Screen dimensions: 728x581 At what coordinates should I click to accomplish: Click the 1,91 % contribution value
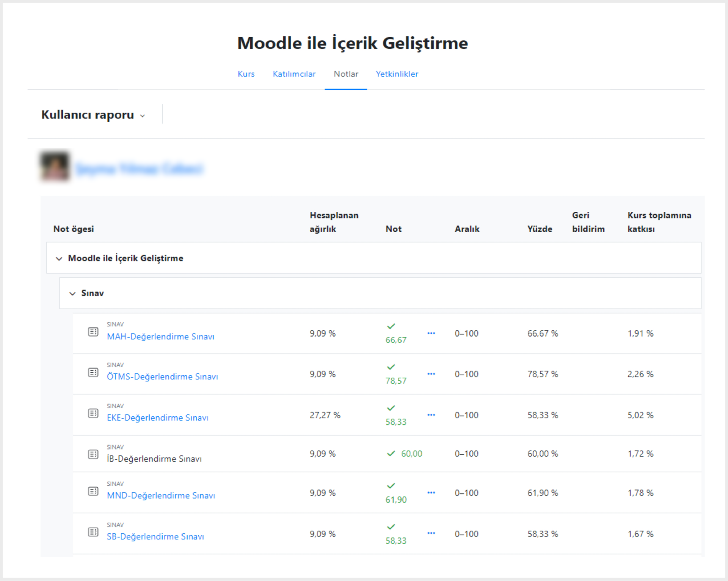640,334
